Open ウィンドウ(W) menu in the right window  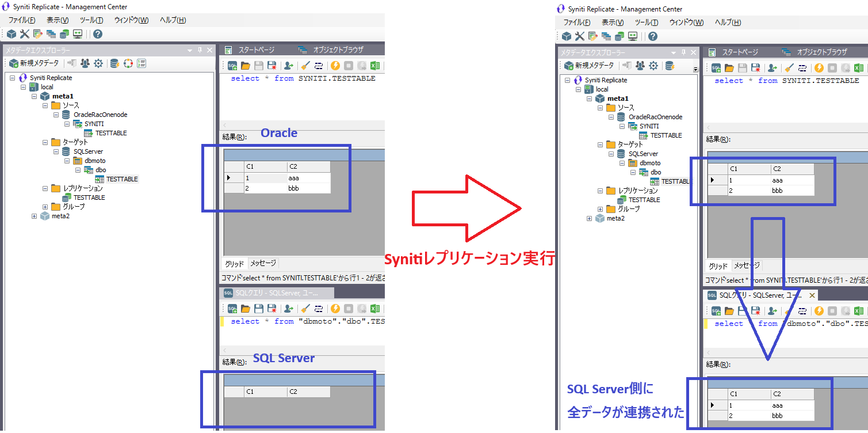coord(686,22)
